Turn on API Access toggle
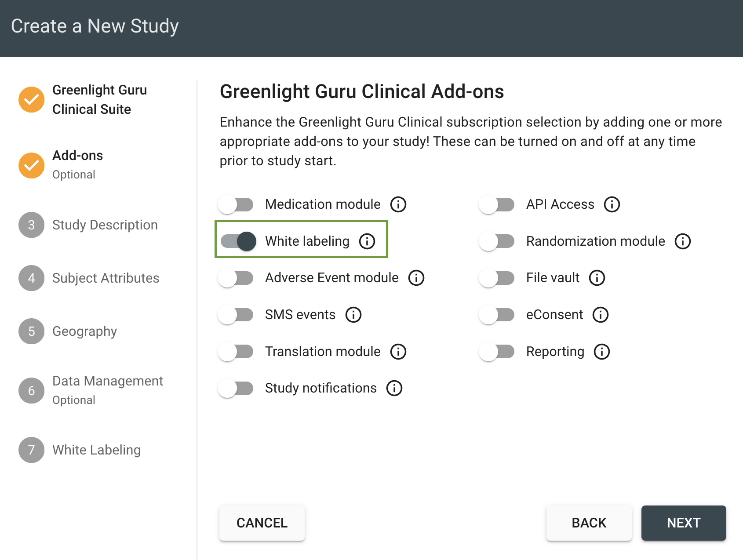This screenshot has height=560, width=743. [x=497, y=204]
